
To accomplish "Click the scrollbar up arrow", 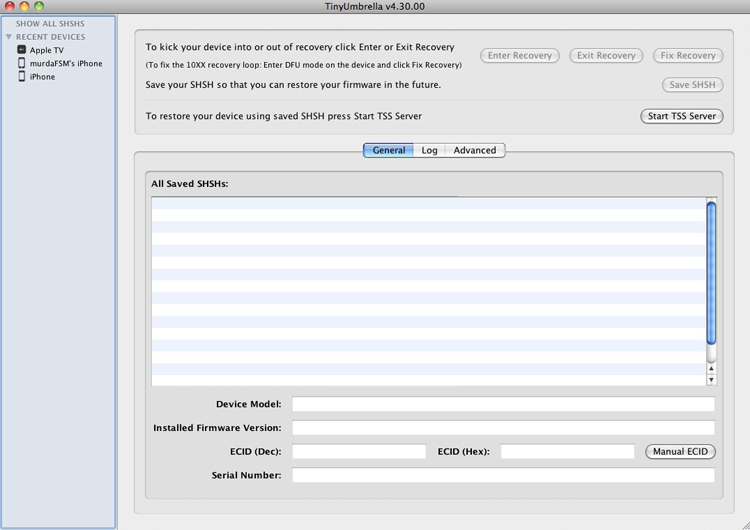I will click(x=711, y=368).
